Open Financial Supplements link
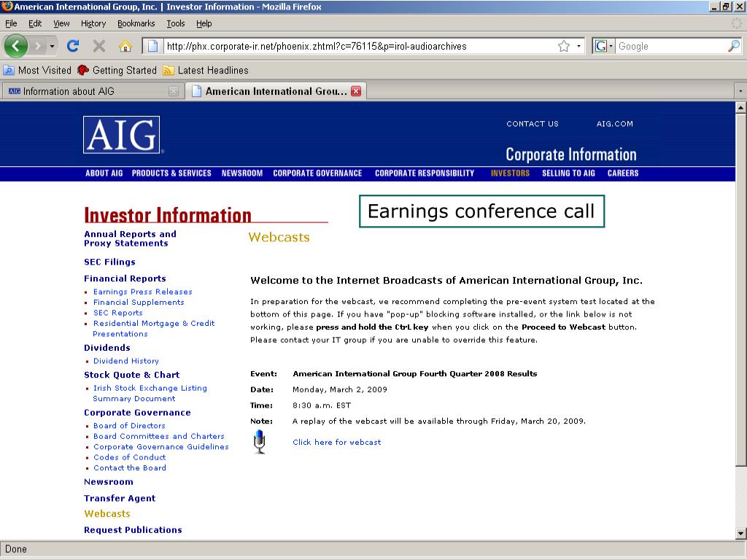Image resolution: width=747 pixels, height=560 pixels. (139, 303)
